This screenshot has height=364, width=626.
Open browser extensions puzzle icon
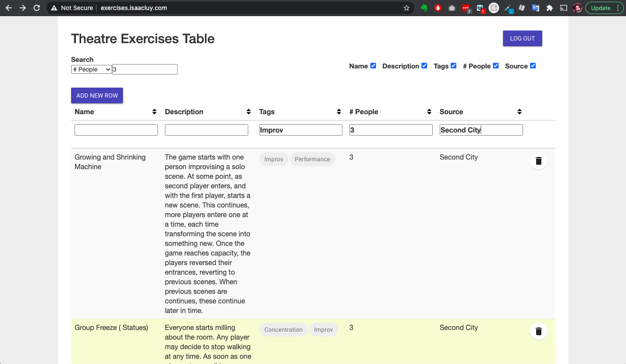[x=550, y=8]
